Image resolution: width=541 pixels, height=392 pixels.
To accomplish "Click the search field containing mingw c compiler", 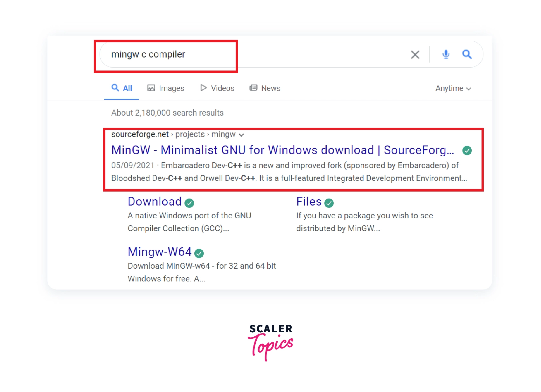I will click(x=254, y=54).
